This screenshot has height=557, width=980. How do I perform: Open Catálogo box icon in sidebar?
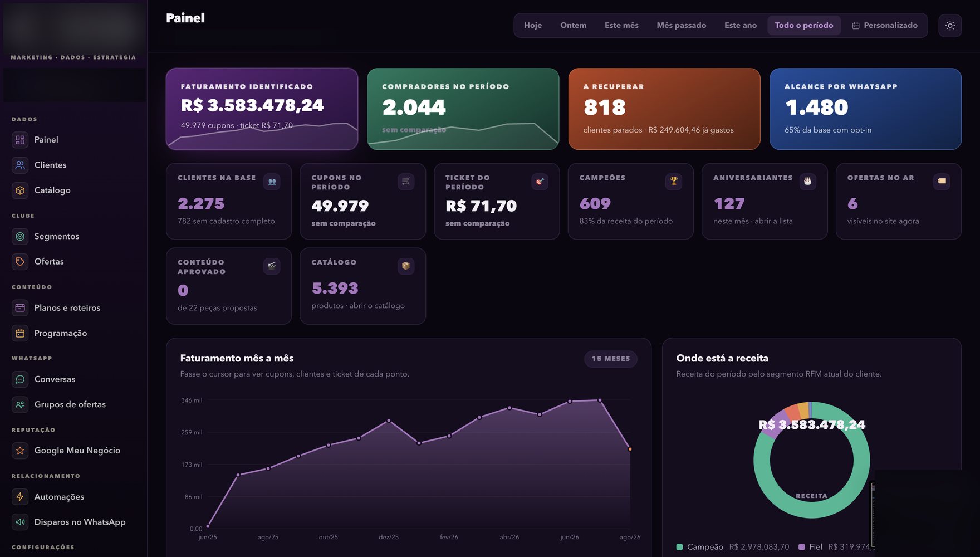point(20,190)
